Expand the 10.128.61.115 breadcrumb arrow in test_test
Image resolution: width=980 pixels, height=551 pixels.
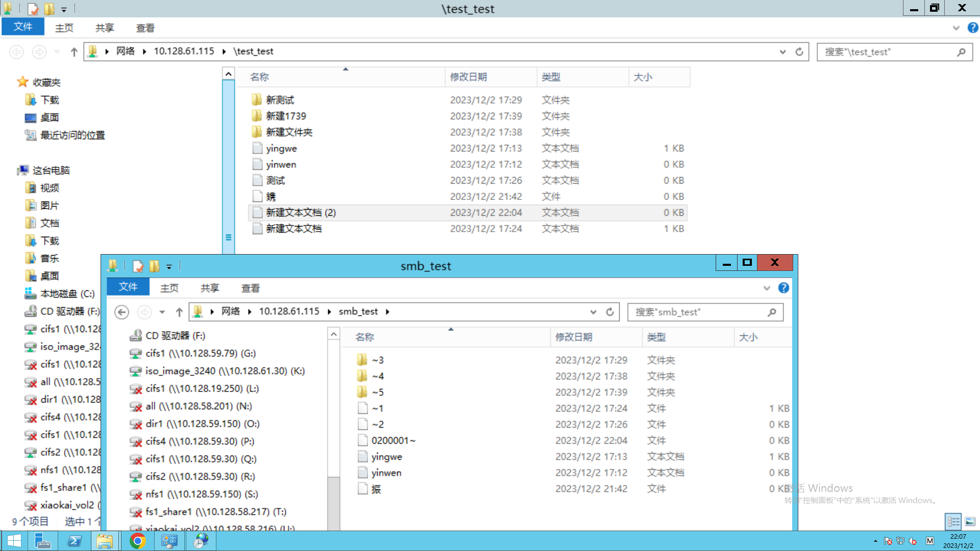pos(224,52)
